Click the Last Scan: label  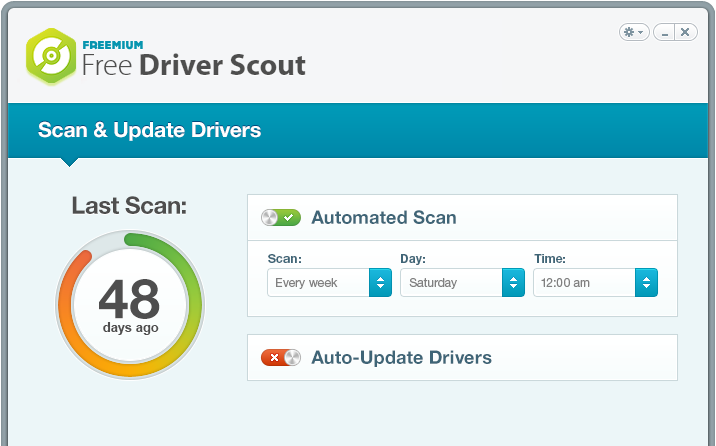coord(129,206)
